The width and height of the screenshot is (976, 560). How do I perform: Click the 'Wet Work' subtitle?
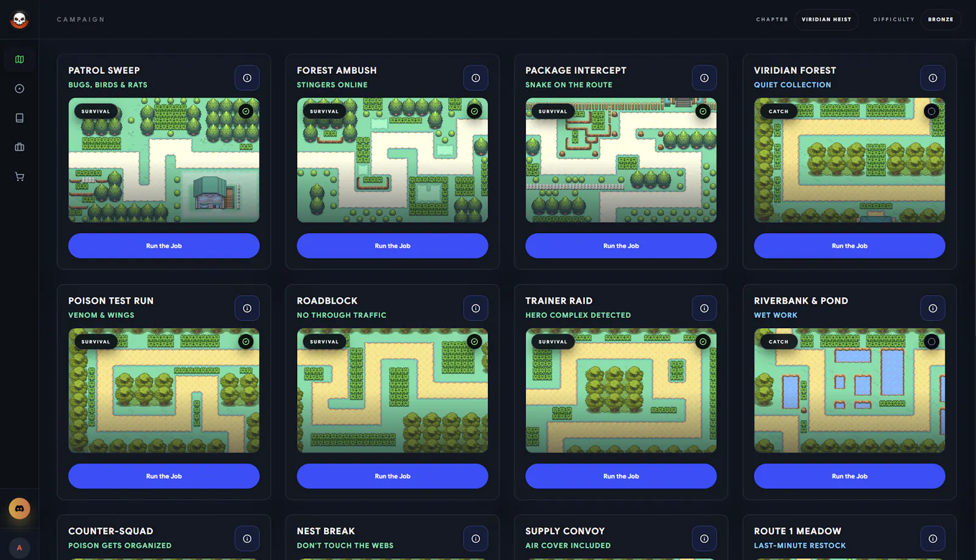click(x=776, y=315)
